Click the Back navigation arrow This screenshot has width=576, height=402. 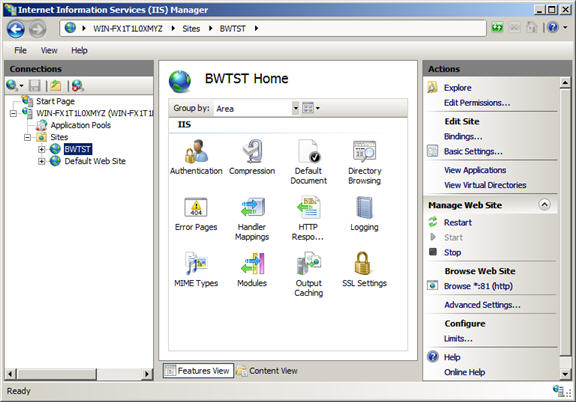[x=16, y=29]
